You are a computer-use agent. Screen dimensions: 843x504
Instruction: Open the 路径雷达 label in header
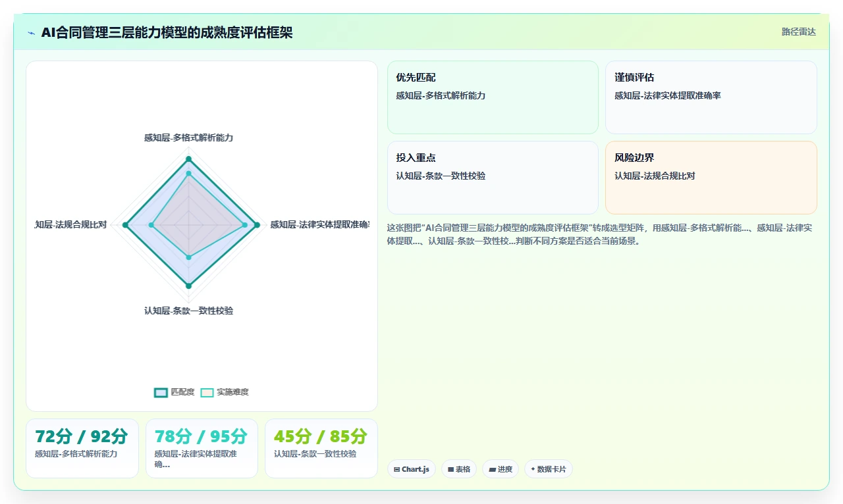pyautogui.click(x=799, y=32)
